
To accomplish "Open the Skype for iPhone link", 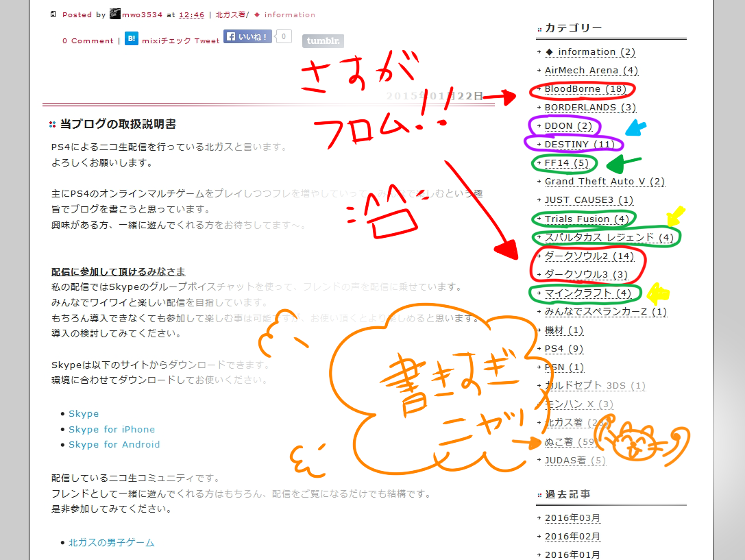I will (x=112, y=429).
